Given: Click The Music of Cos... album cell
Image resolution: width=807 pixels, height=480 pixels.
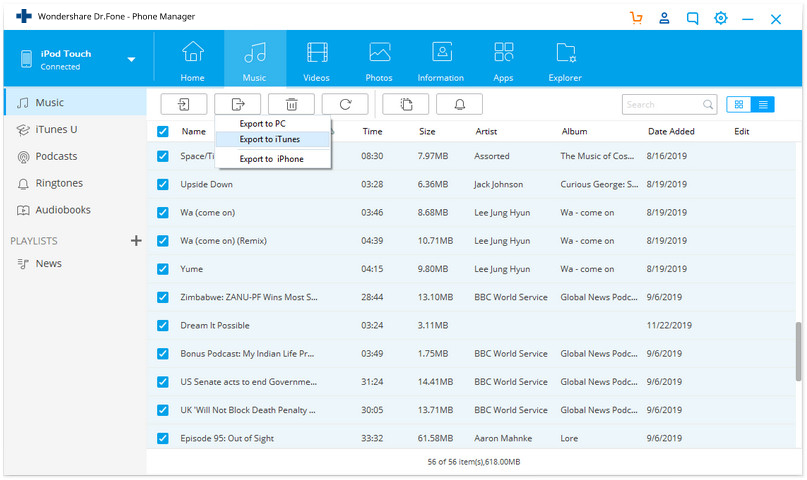Looking at the screenshot, I should (x=598, y=156).
